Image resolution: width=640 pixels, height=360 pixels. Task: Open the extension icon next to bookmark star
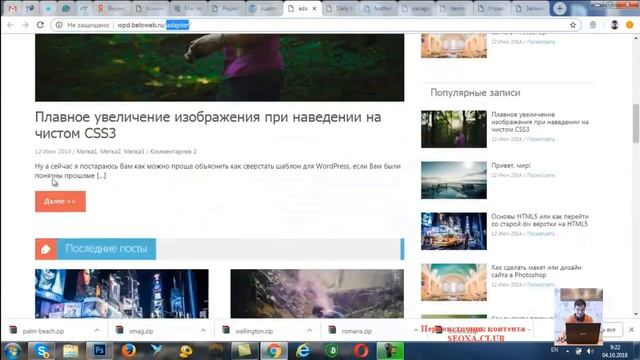click(x=593, y=25)
